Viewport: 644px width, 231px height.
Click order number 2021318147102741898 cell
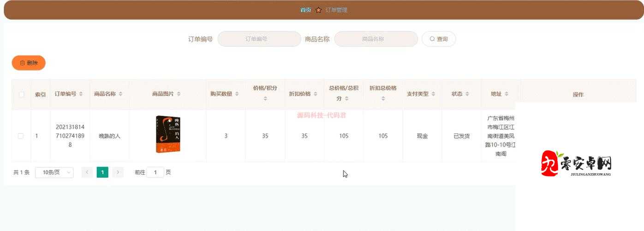coord(70,136)
